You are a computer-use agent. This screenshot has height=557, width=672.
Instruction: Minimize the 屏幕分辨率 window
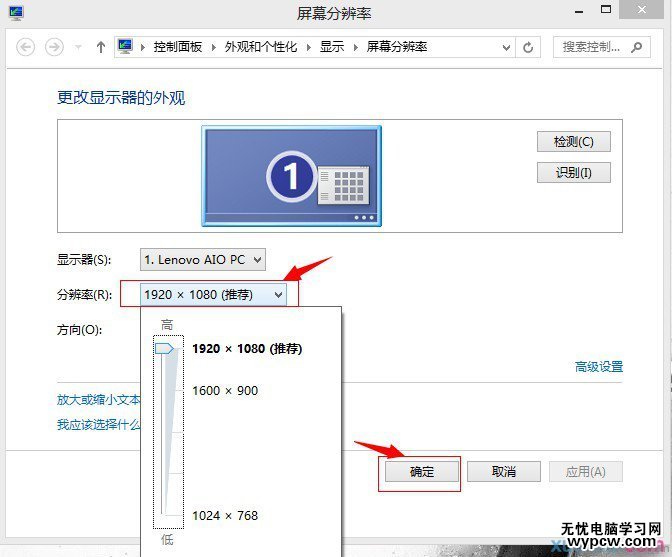[579, 10]
